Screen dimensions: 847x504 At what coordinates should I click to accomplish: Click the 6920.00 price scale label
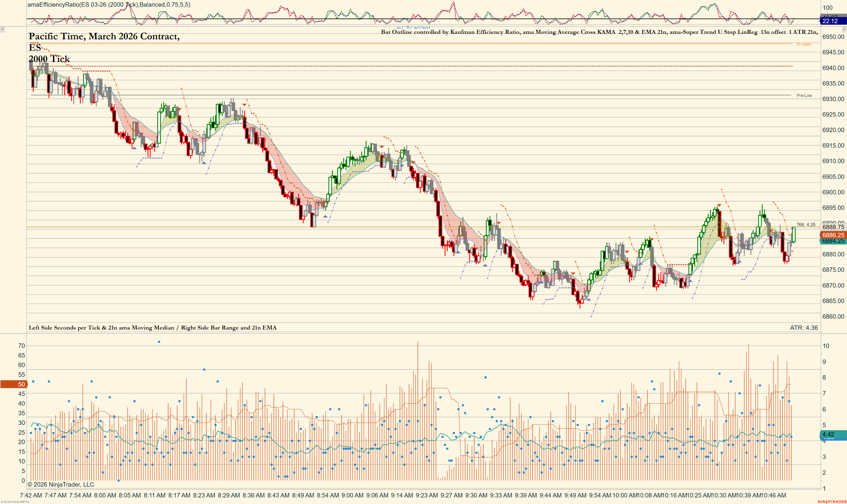(833, 130)
